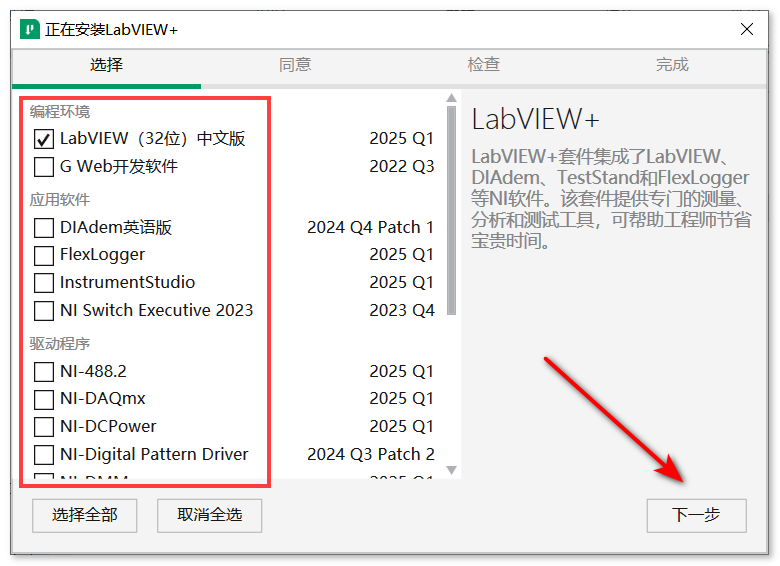Select the InstrumentStudio checkbox
Viewport: 780px width, 566px height.
pyautogui.click(x=44, y=283)
